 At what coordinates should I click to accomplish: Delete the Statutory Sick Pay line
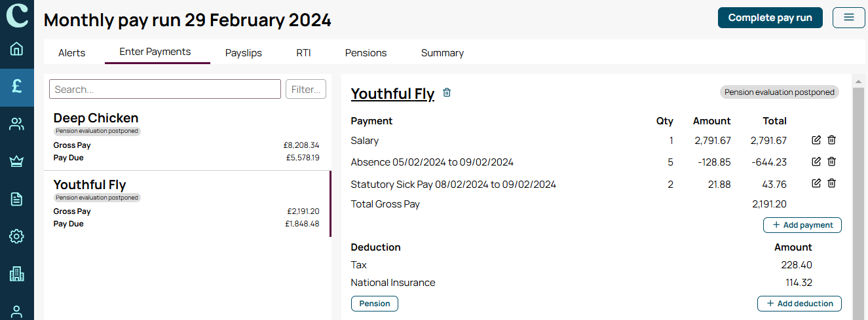click(x=831, y=184)
